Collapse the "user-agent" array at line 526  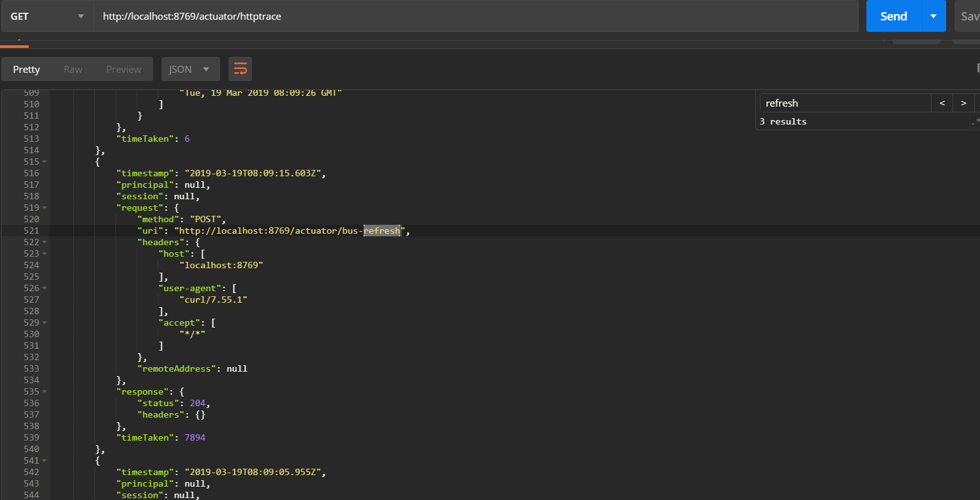[45, 288]
